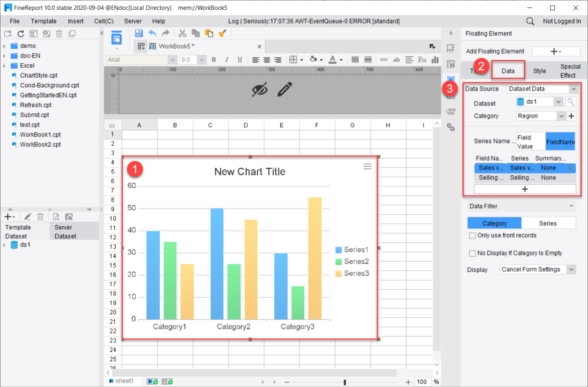The width and height of the screenshot is (588, 387).
Task: Add a category with the plus button
Action: point(572,116)
